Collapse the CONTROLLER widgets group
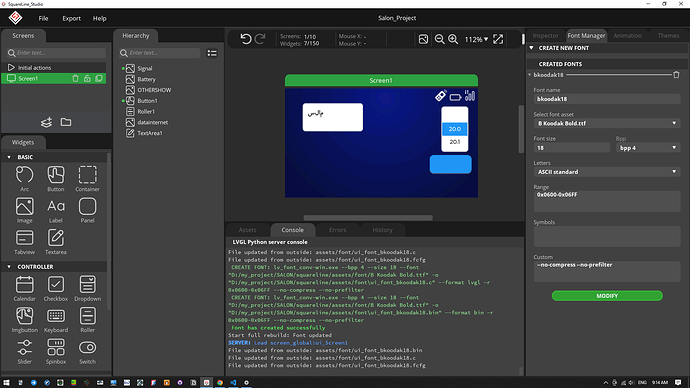This screenshot has width=690, height=388. click(9, 267)
